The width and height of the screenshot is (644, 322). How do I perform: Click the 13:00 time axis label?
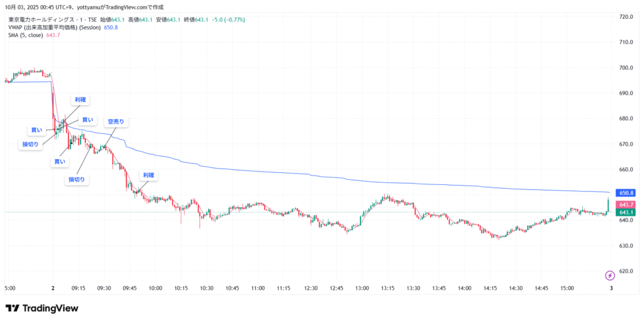(x=362, y=288)
